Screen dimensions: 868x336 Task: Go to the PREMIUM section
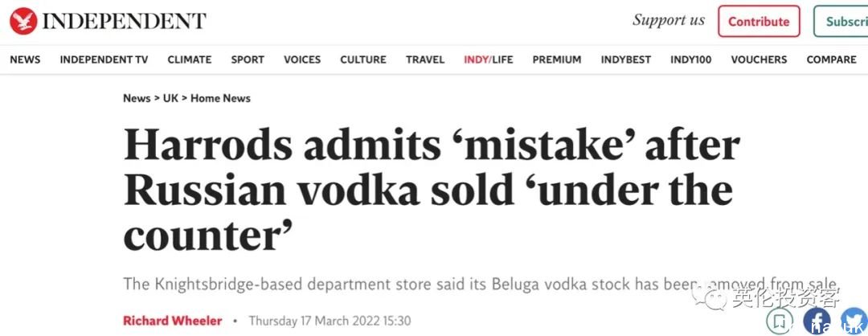[x=557, y=59]
